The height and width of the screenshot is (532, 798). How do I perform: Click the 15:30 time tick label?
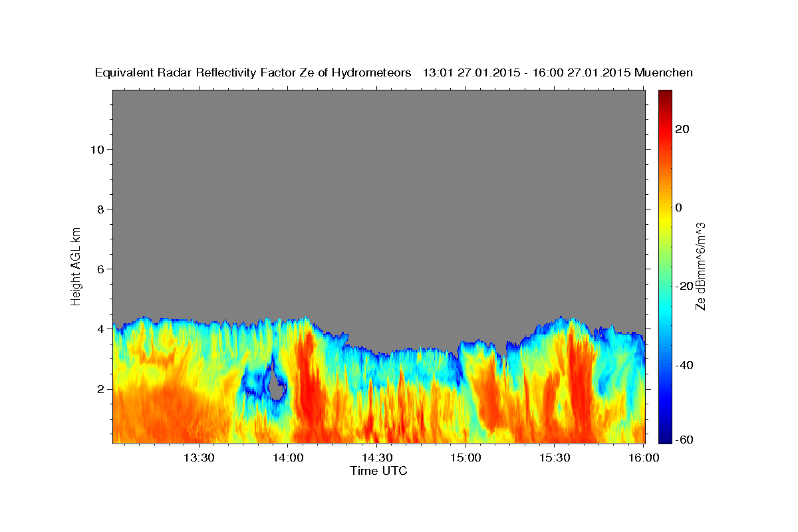point(555,458)
